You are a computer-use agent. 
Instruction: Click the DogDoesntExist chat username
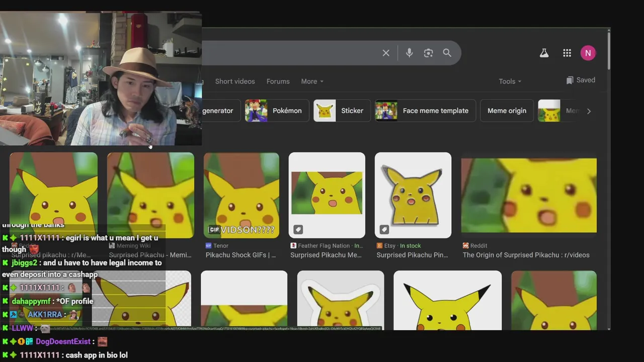pyautogui.click(x=63, y=341)
